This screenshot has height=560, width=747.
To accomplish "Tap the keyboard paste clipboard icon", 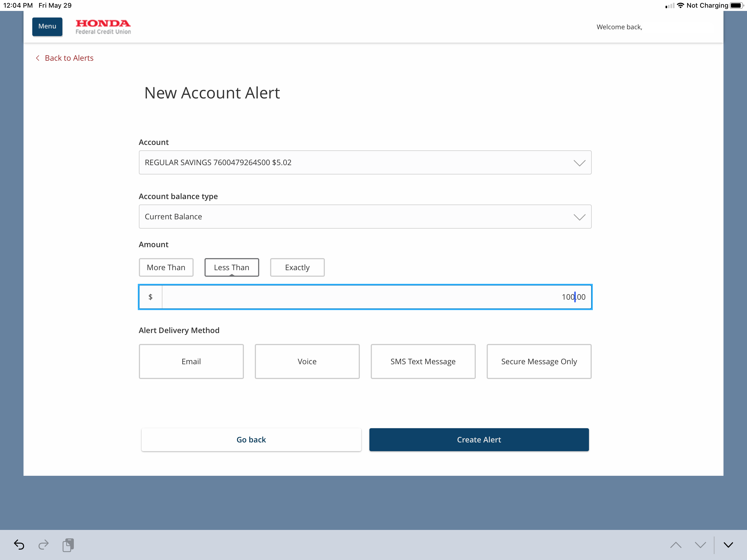I will [68, 545].
